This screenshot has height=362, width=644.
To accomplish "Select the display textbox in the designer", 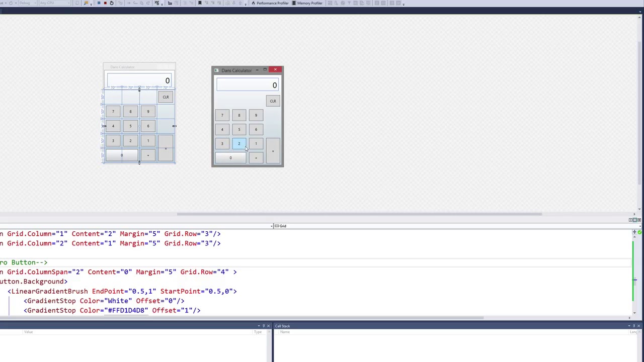I will pos(139,80).
